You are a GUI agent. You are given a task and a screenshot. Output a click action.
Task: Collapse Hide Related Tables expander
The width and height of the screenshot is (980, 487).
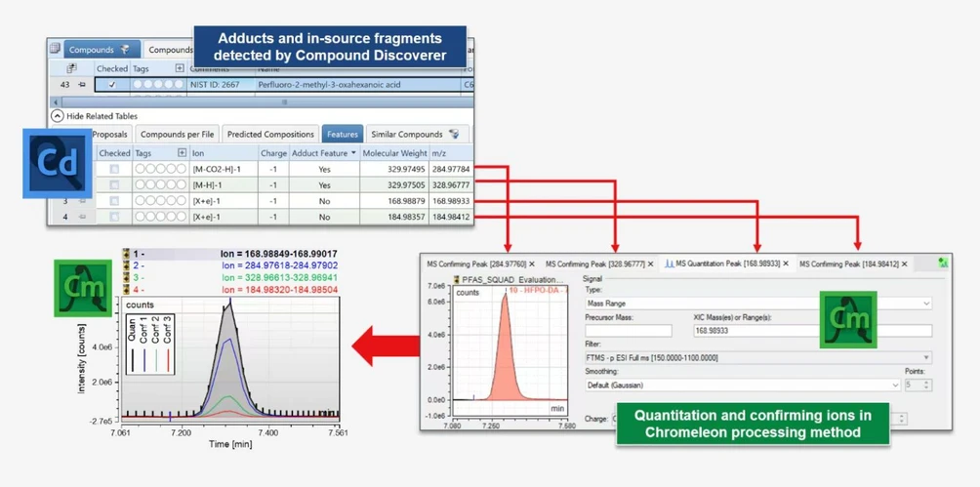[57, 116]
